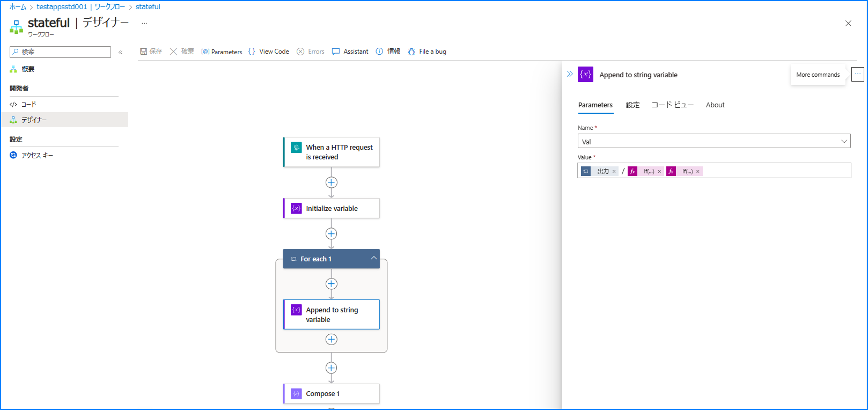
Task: Select the Compose 1 action
Action: (x=332, y=393)
